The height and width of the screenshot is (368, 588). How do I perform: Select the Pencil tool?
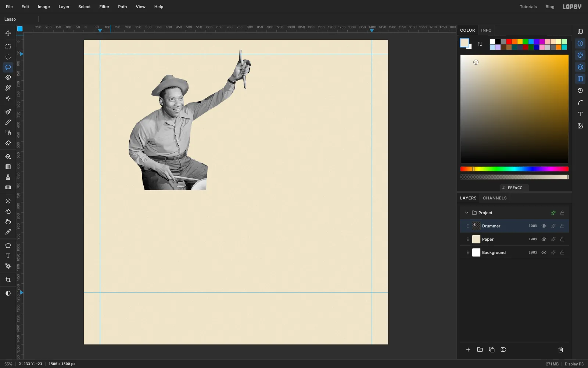[x=8, y=122]
